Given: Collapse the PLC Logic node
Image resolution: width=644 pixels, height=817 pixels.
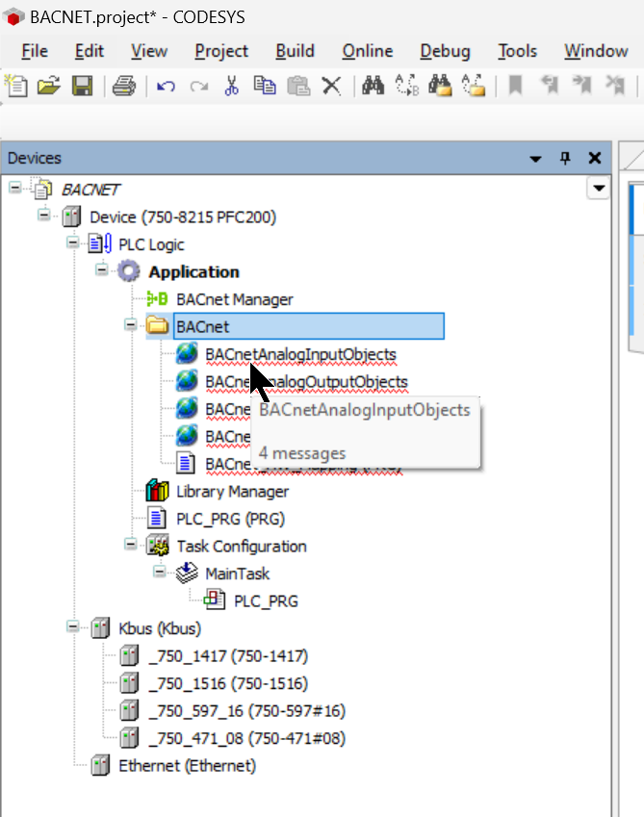Looking at the screenshot, I should (73, 243).
